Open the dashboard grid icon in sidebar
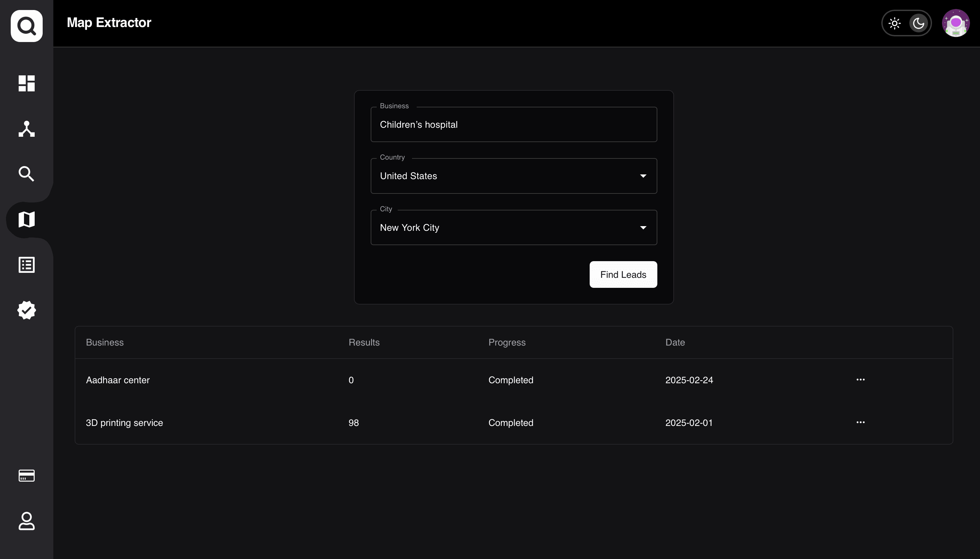980x559 pixels. pyautogui.click(x=26, y=83)
